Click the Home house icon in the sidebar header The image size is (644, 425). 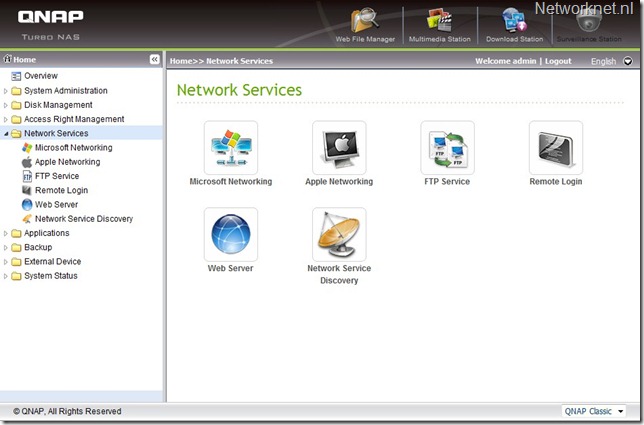pos(7,59)
